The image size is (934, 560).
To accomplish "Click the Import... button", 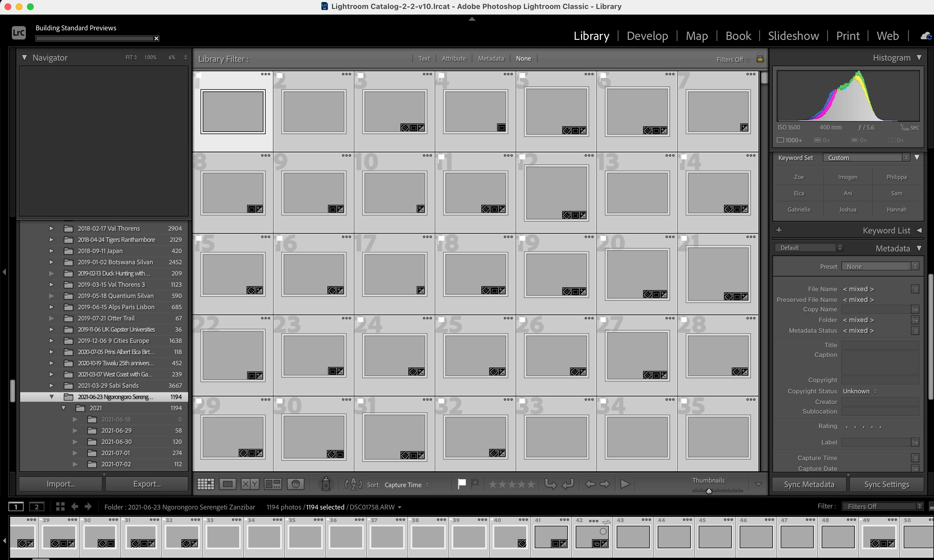I will (x=61, y=484).
